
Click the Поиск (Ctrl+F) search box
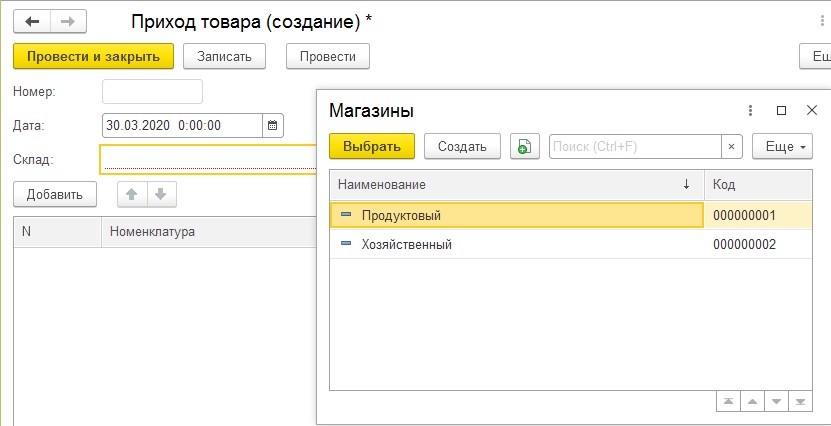coord(635,146)
